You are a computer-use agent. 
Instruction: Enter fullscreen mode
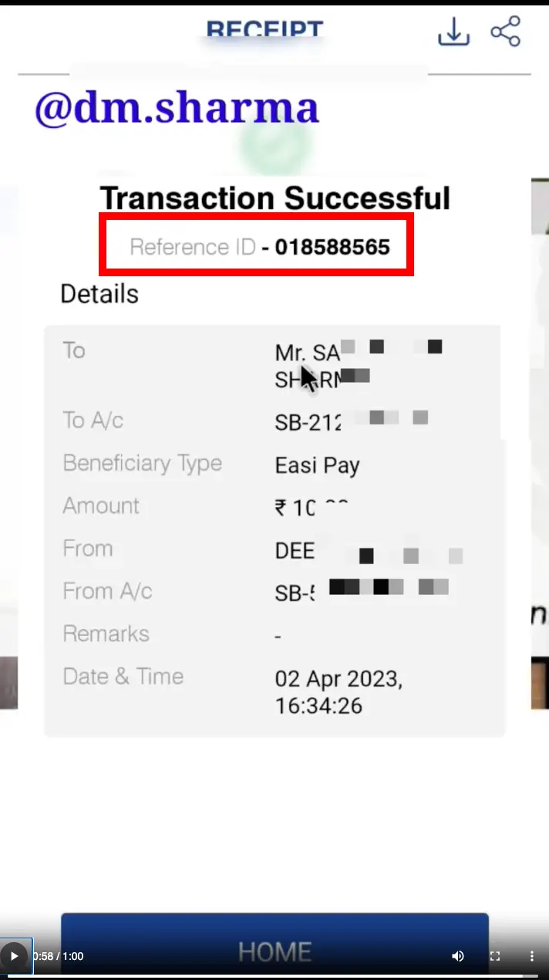click(495, 956)
